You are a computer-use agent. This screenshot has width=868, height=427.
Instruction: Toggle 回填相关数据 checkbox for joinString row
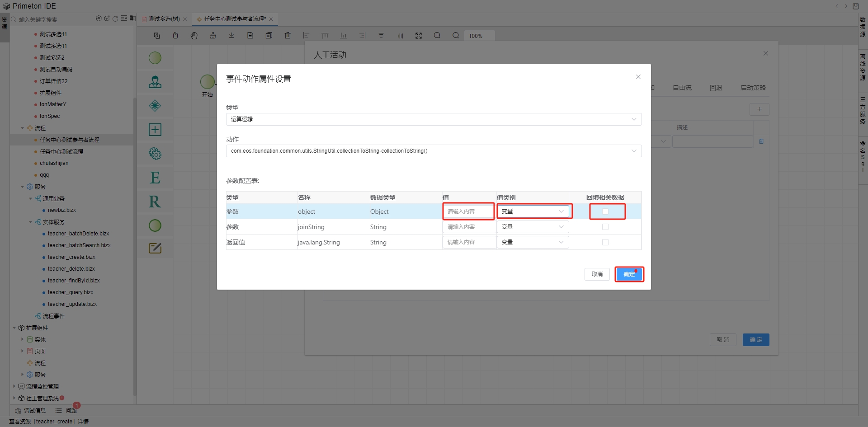605,227
